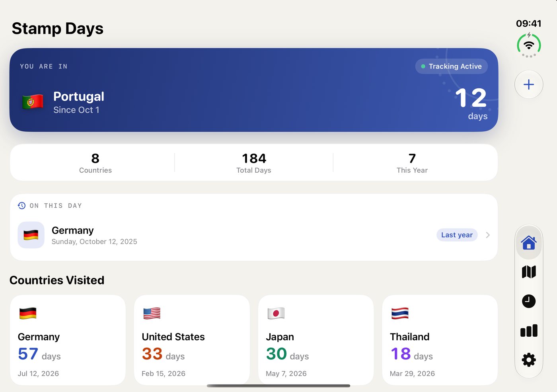The height and width of the screenshot is (392, 557).
Task: Select the 7 This Year stat
Action: (x=412, y=163)
